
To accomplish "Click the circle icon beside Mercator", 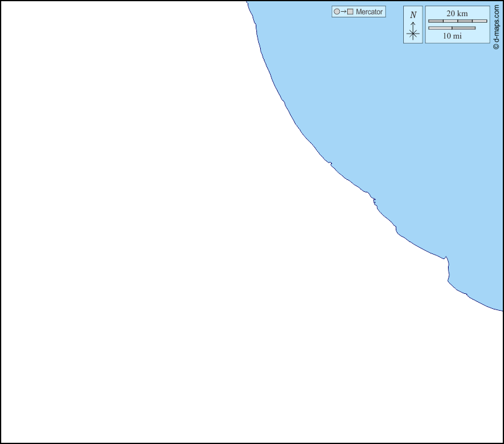I will 337,12.
